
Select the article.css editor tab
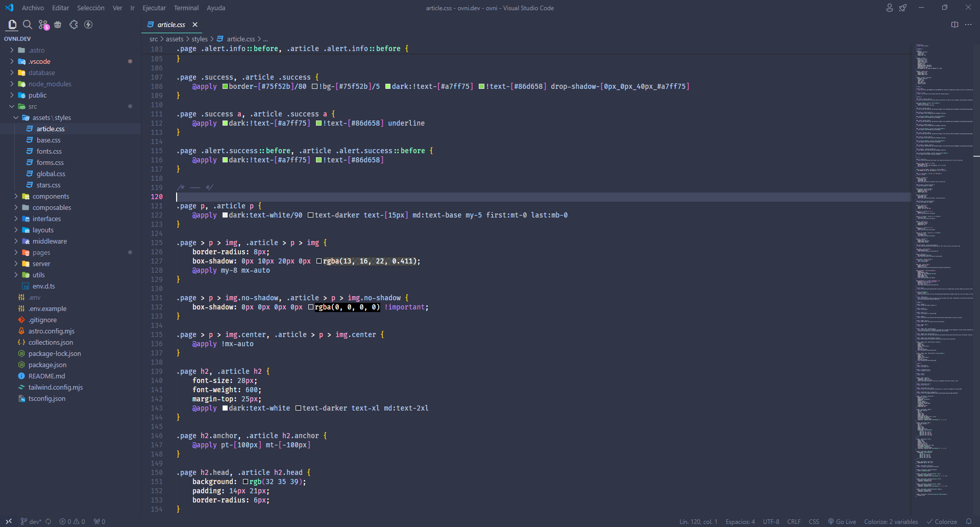point(171,25)
